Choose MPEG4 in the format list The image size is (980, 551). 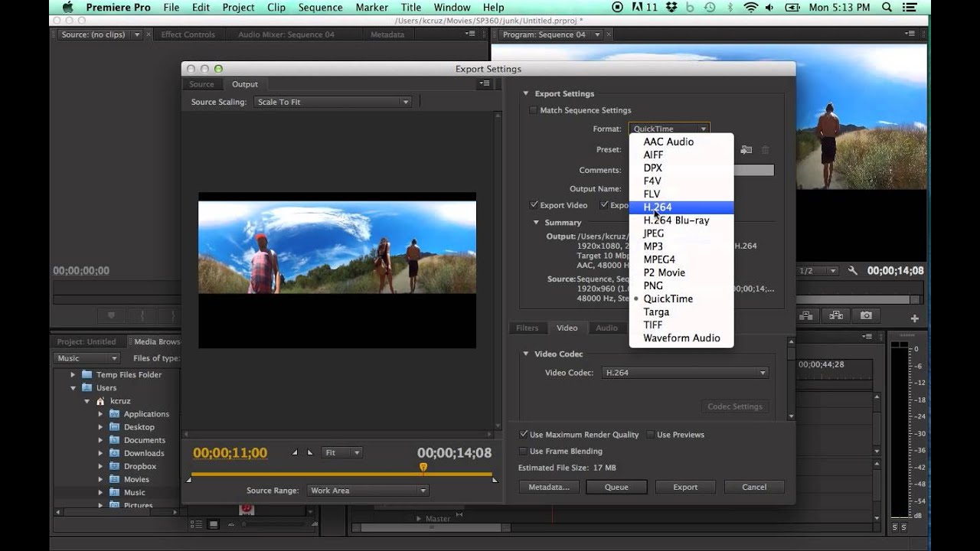[681, 259]
